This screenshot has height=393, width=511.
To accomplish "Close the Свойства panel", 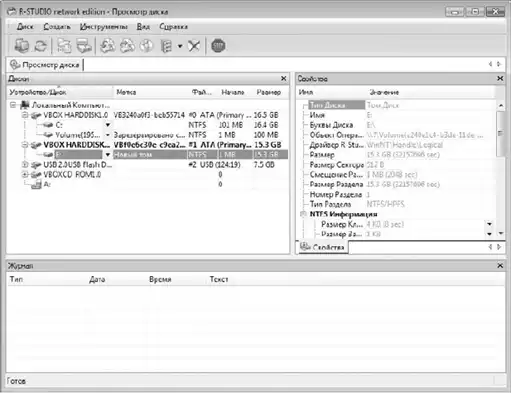I will pyautogui.click(x=500, y=79).
